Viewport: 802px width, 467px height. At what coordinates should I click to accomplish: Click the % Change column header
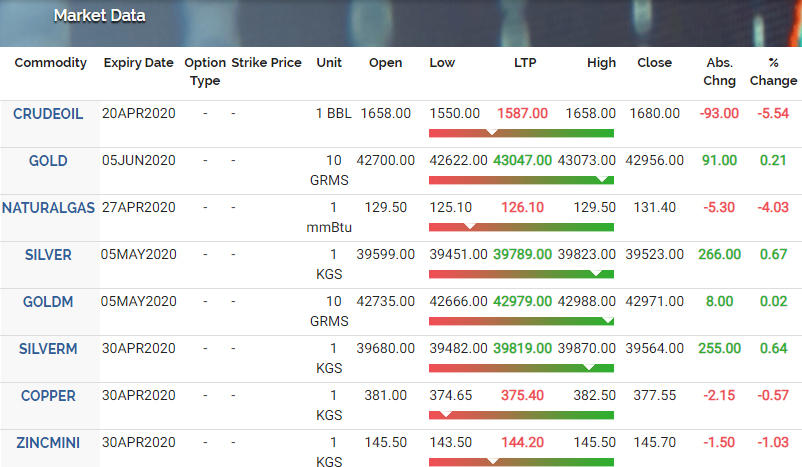pyautogui.click(x=773, y=72)
